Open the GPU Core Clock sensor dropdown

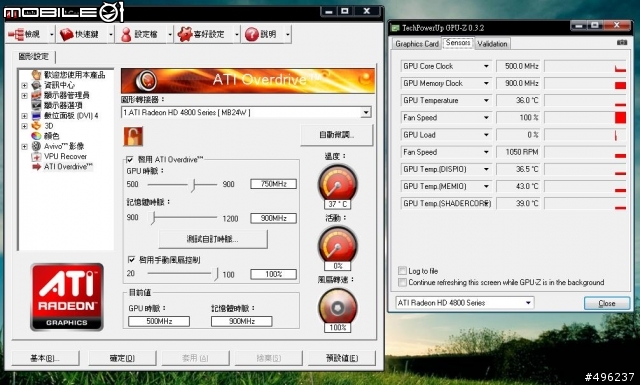[x=486, y=66]
